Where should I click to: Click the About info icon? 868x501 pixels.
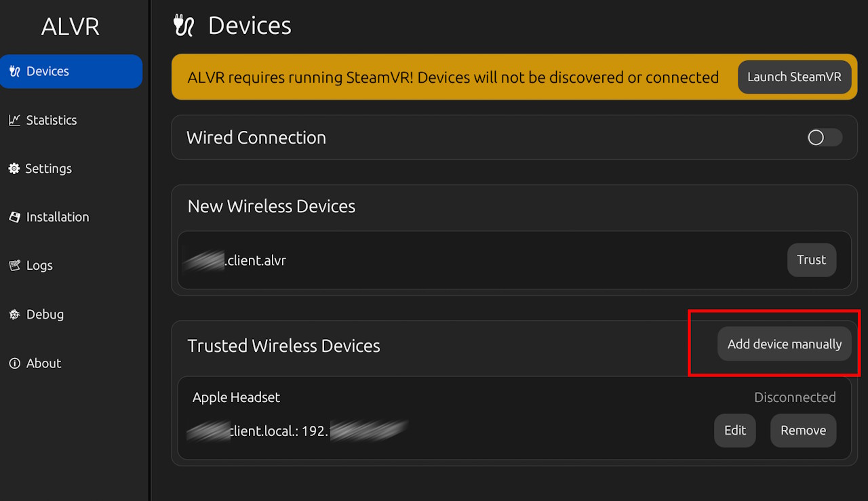pos(14,363)
